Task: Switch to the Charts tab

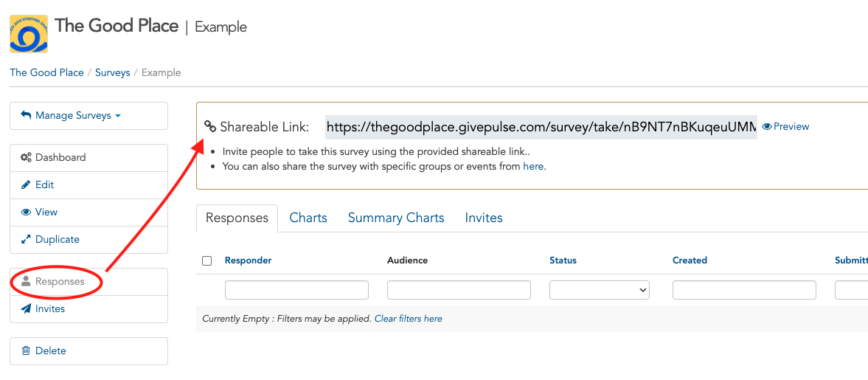Action: pyautogui.click(x=308, y=218)
